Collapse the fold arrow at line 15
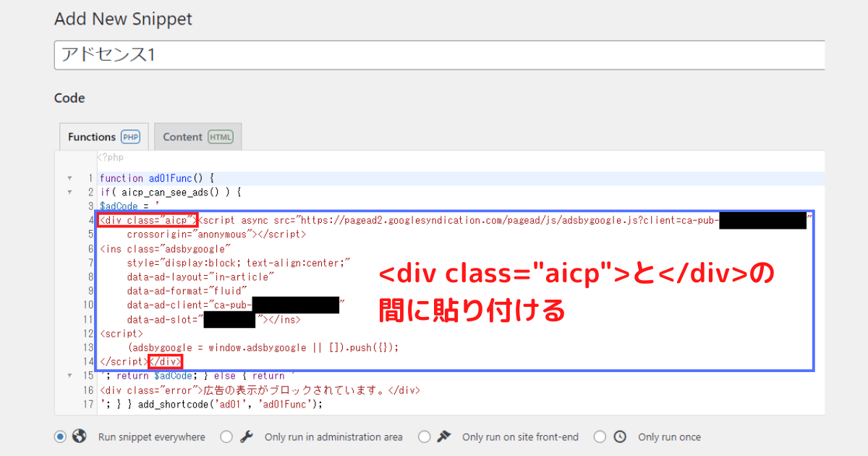The height and width of the screenshot is (456, 868). pyautogui.click(x=68, y=375)
